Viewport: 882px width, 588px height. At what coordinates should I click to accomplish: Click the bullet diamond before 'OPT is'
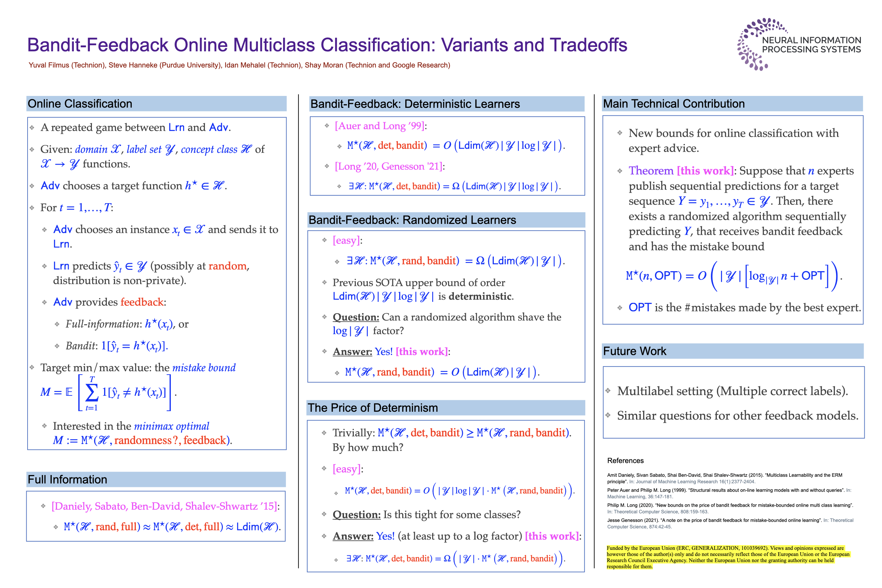(620, 308)
